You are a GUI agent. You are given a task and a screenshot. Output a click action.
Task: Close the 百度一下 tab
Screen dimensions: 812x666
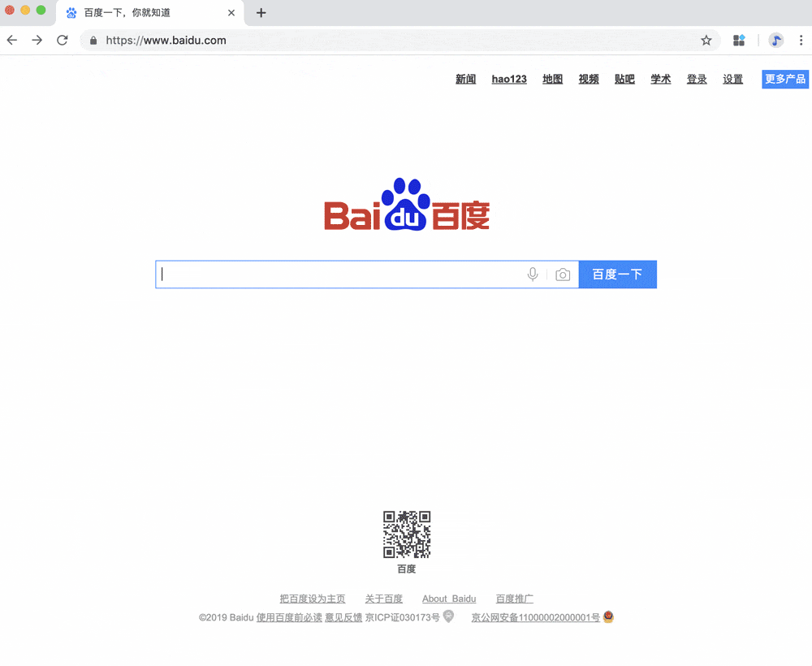point(231,13)
